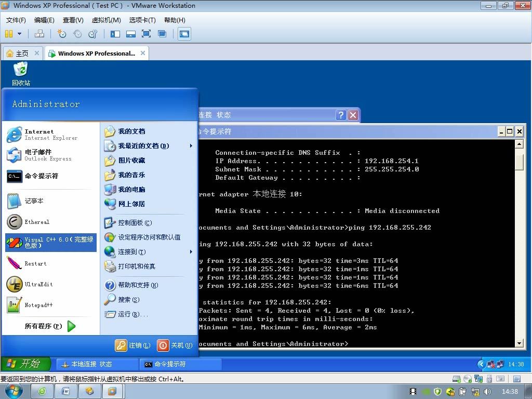Click host taskbar volume speaker icon
The width and height of the screenshot is (532, 399).
[x=487, y=391]
